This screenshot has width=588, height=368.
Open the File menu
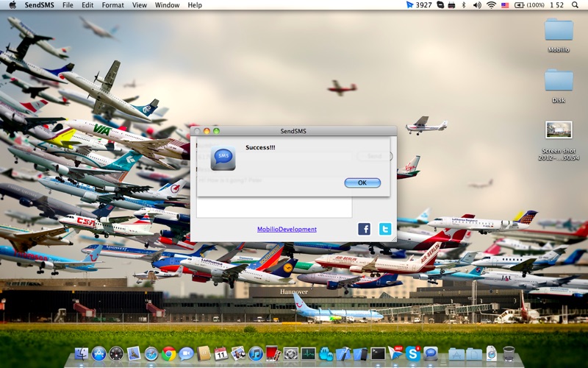(x=68, y=5)
